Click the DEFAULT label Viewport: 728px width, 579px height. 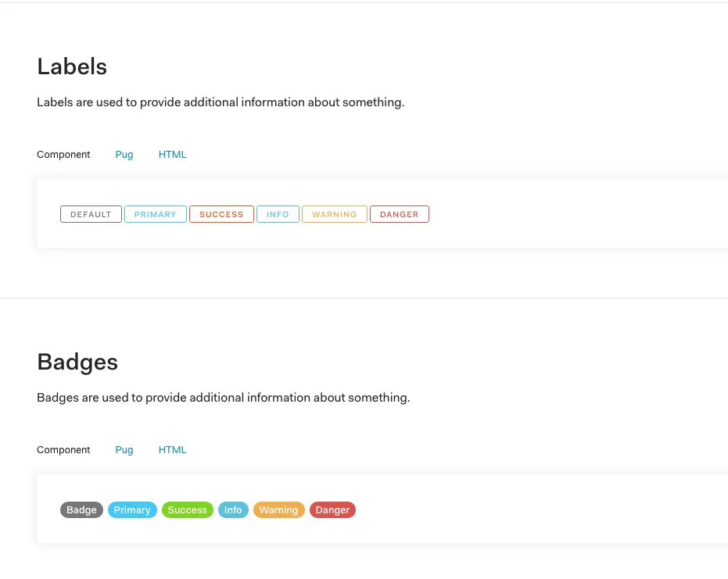(91, 213)
